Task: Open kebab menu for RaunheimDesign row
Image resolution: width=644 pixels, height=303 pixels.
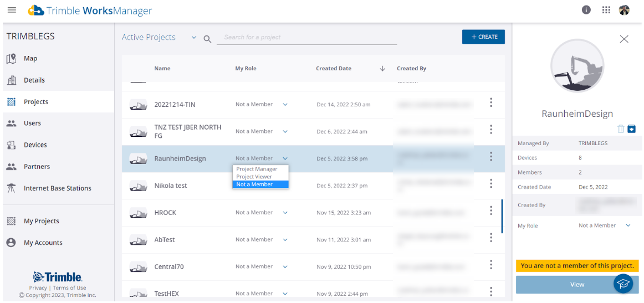Action: pyautogui.click(x=490, y=157)
